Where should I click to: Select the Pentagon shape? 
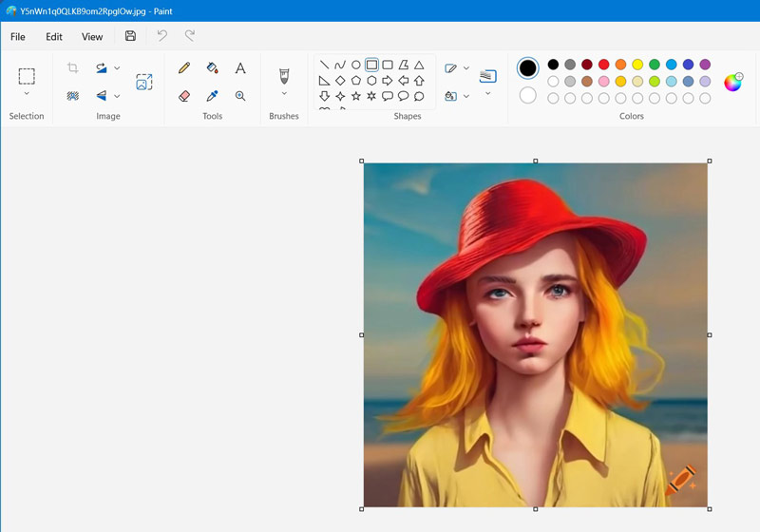355,81
